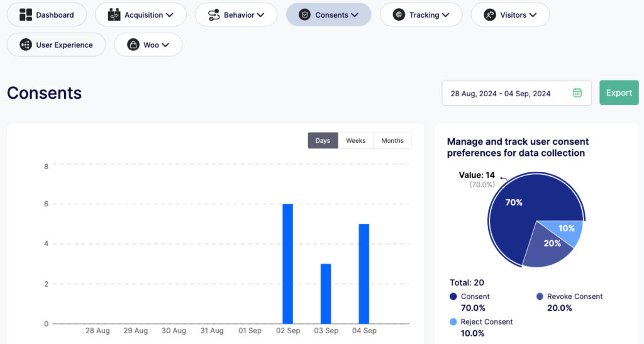Screen dimensions: 644x344
Task: Click the 01 Sep axis label
Action: coord(250,330)
